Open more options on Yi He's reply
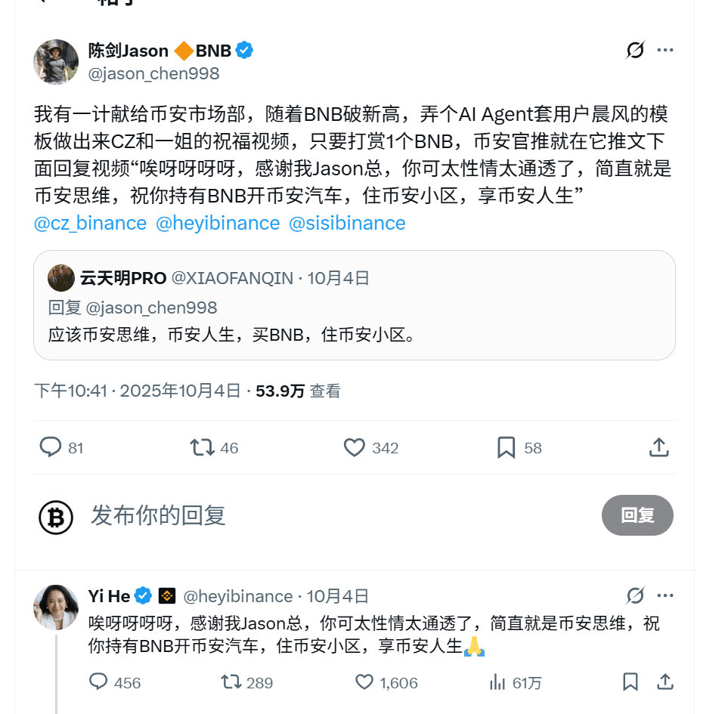Image resolution: width=728 pixels, height=714 pixels. pos(665,596)
